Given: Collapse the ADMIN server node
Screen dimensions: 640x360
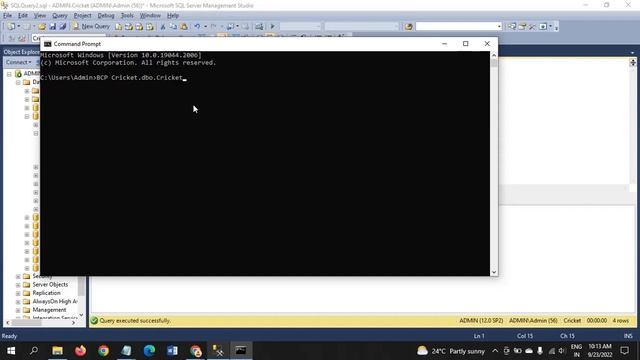Looking at the screenshot, I should tap(9, 74).
